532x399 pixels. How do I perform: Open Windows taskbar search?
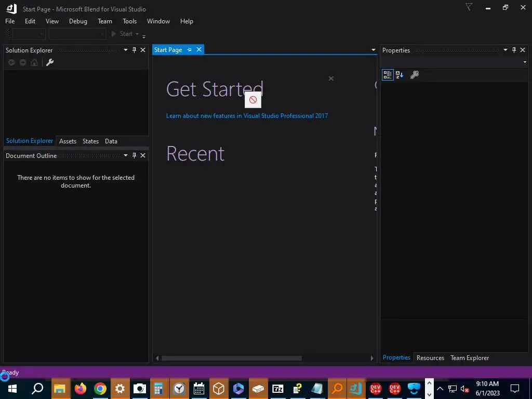point(37,389)
